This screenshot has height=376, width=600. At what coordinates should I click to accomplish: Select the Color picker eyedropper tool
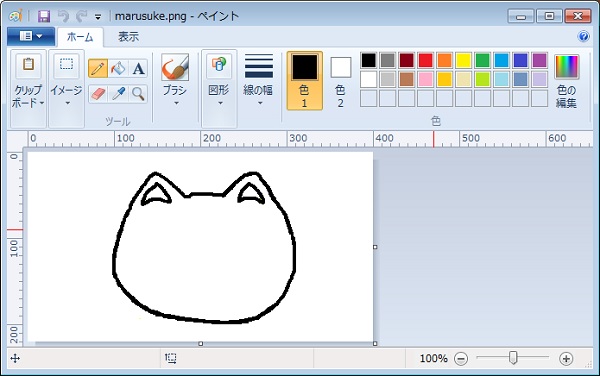[118, 93]
